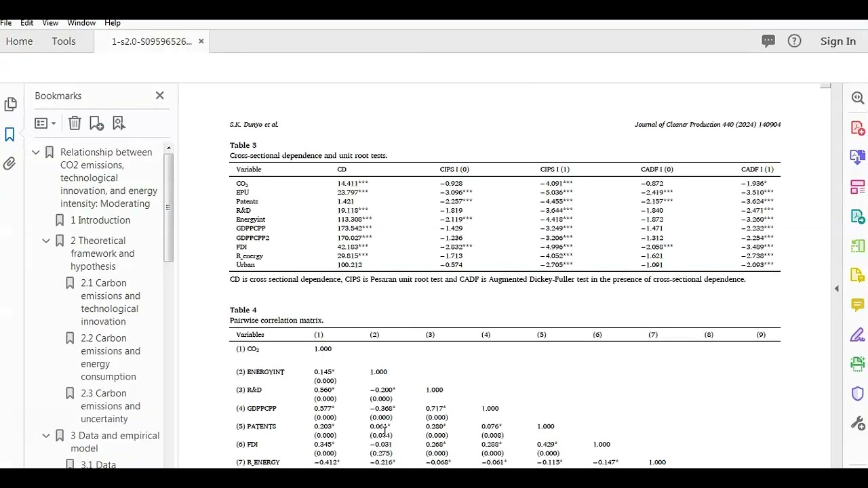Click the Journal of Cleaner Production header text
The image size is (868, 488).
click(x=707, y=125)
